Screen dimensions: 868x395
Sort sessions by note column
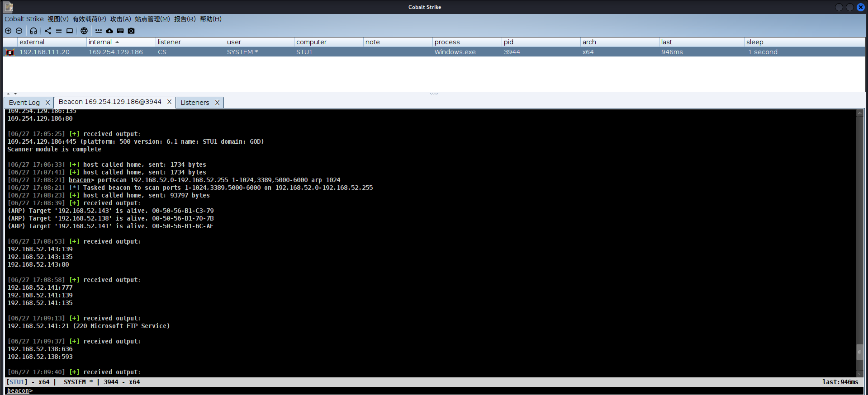[398, 42]
